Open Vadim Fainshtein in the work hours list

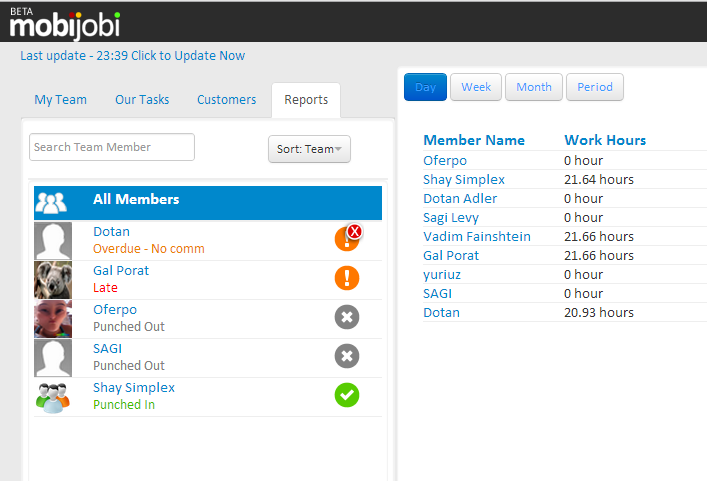tap(477, 237)
